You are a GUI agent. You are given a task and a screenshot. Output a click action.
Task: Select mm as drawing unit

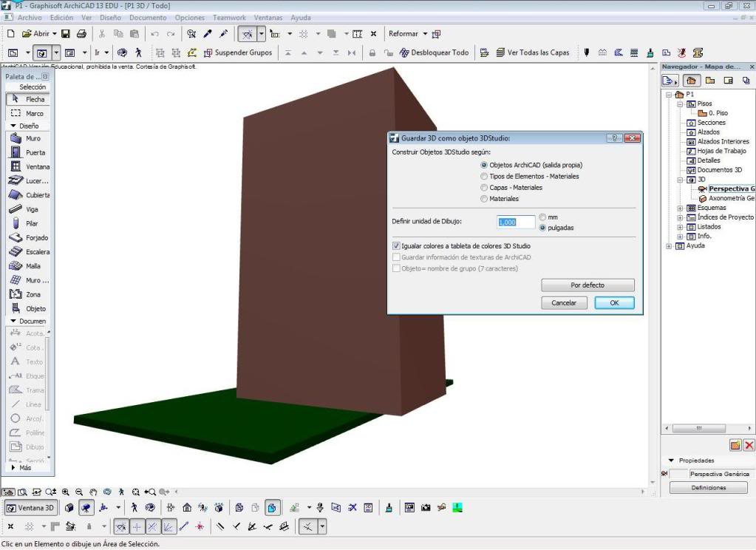pyautogui.click(x=542, y=217)
